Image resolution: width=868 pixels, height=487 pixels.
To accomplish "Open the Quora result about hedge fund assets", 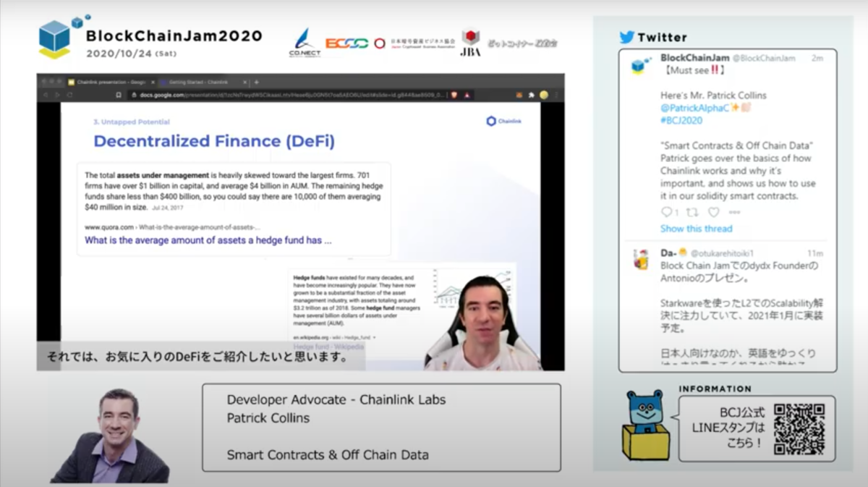I will pyautogui.click(x=208, y=240).
